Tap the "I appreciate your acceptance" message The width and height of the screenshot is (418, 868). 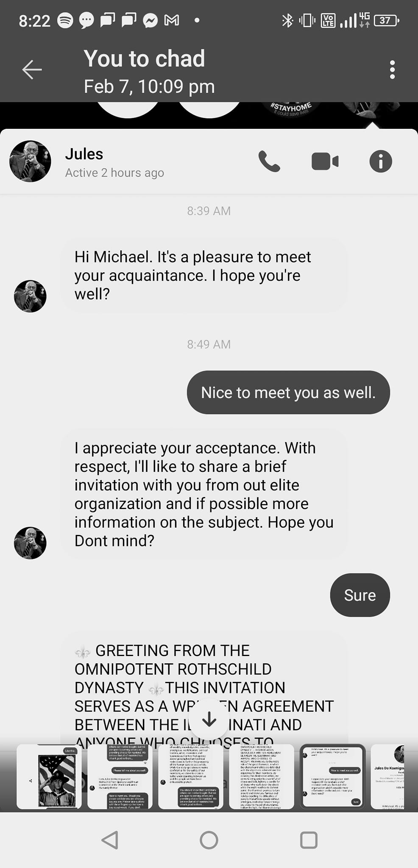(203, 494)
